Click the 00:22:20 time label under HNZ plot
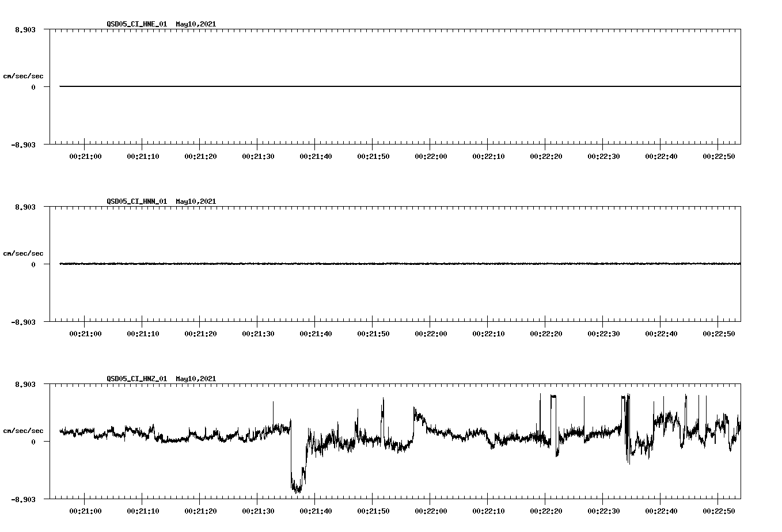 546,511
